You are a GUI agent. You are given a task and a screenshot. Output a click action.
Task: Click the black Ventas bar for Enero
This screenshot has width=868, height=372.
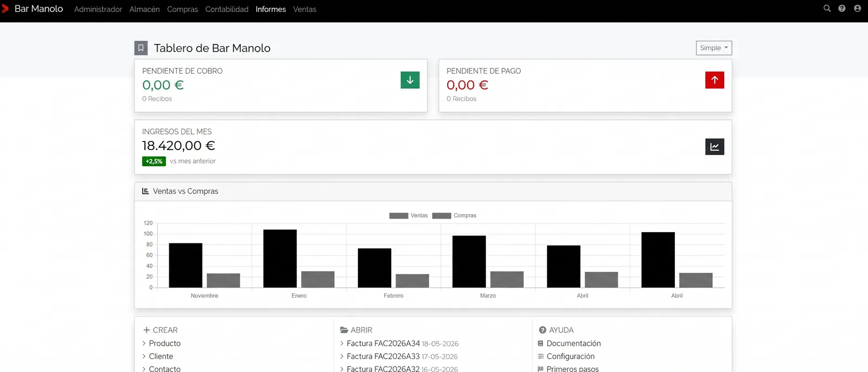point(280,259)
